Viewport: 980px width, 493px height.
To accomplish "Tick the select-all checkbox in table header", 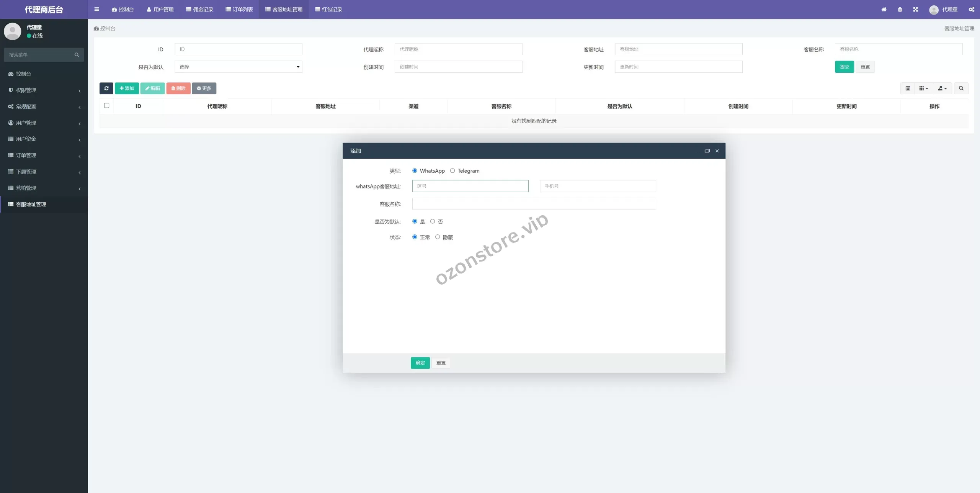I will click(x=107, y=106).
